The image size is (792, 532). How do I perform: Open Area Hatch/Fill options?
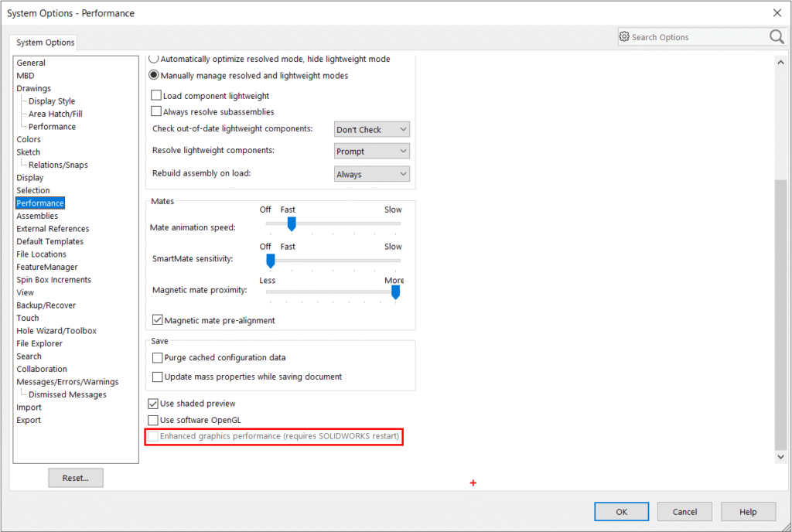coord(55,114)
